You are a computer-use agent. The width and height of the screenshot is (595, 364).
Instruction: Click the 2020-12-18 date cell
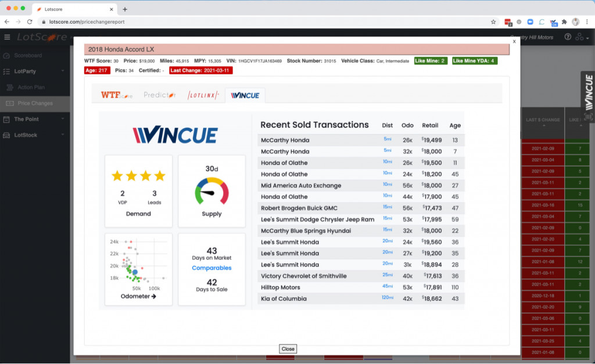543,295
